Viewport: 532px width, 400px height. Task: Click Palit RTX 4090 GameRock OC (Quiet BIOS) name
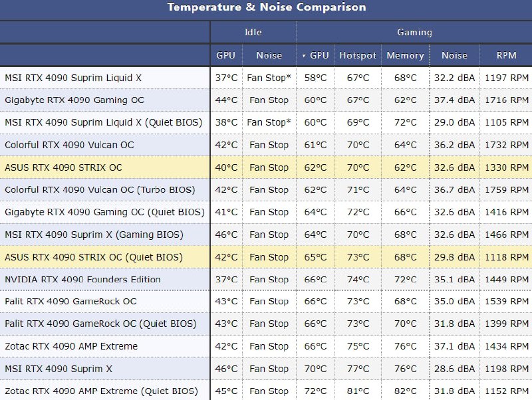100,324
